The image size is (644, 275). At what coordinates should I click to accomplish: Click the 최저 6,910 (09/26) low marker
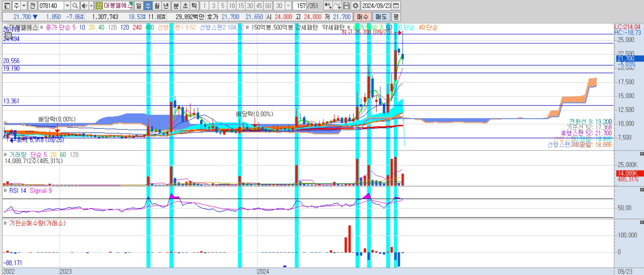[x=37, y=140]
